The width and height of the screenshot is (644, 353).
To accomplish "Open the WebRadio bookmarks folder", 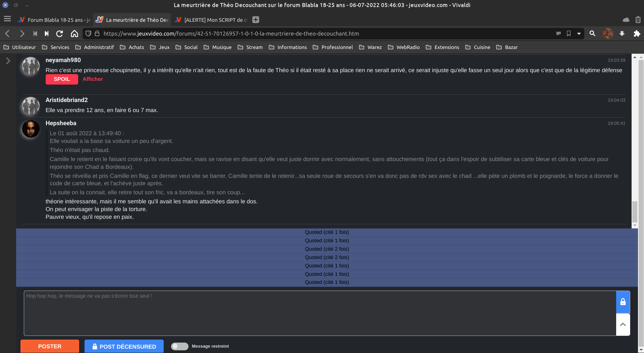I will pos(404,47).
